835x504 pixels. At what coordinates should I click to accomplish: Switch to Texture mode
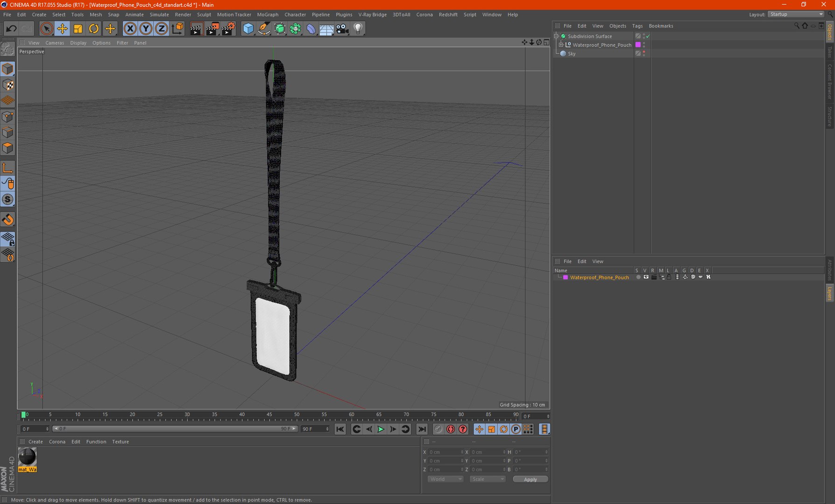[8, 85]
